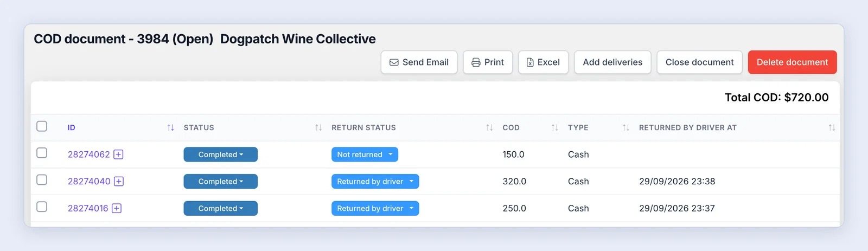868x251 pixels.
Task: Sort by Return Status column arrows
Action: point(489,128)
